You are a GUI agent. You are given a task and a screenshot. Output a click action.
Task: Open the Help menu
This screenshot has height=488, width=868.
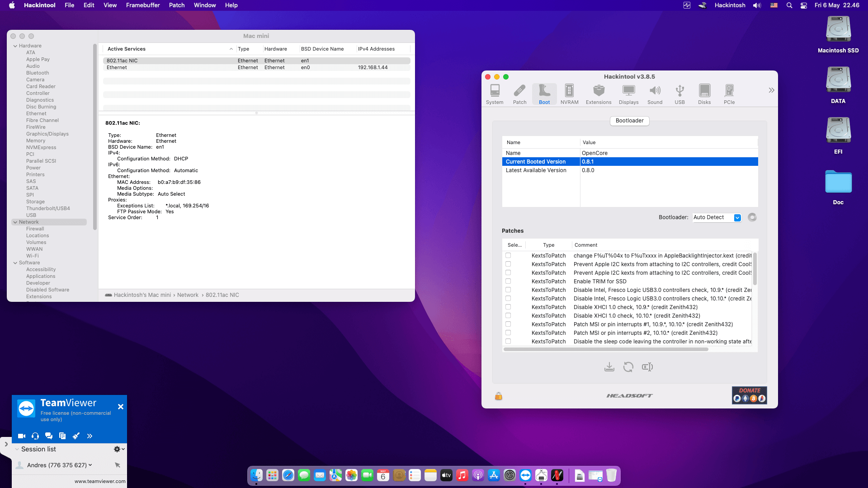(231, 5)
